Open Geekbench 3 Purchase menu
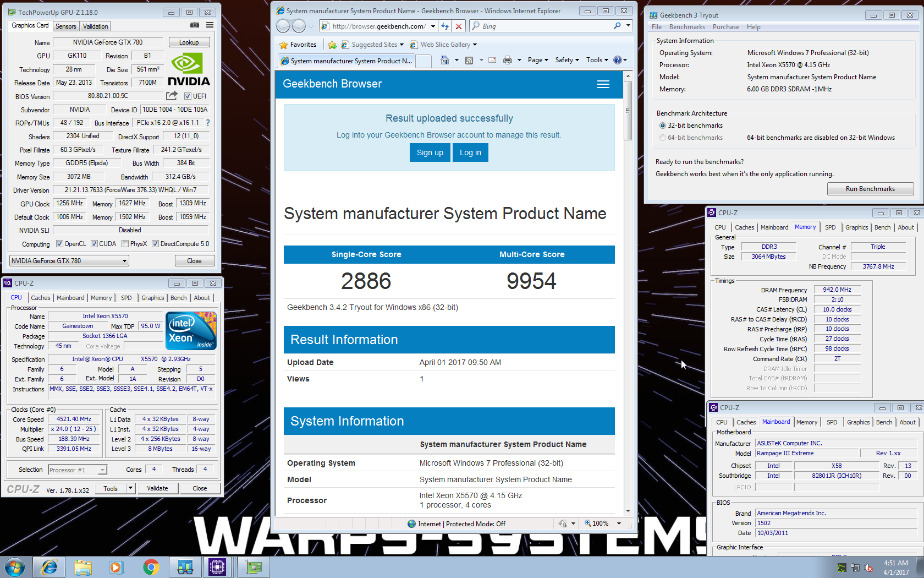This screenshot has width=924, height=578. pos(726,27)
